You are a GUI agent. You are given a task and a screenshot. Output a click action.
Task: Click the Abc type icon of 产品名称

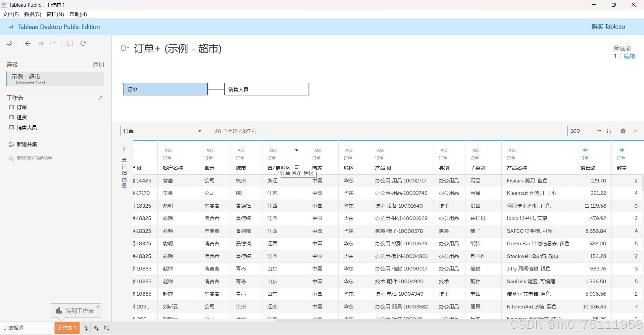point(512,150)
